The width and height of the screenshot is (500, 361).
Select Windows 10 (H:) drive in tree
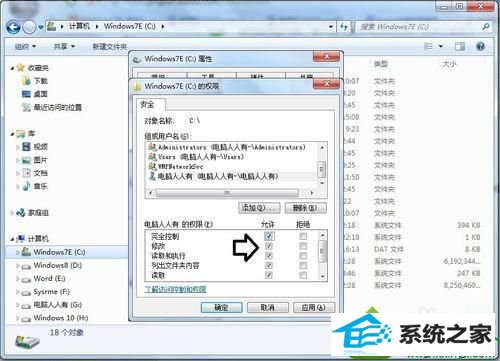point(55,318)
